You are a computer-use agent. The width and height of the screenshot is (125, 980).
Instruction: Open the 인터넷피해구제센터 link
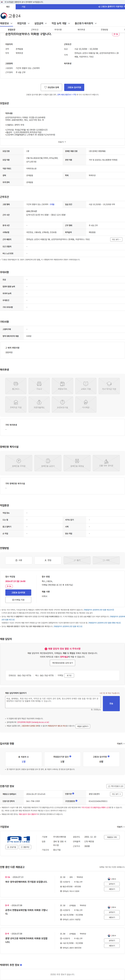[x=33, y=722]
